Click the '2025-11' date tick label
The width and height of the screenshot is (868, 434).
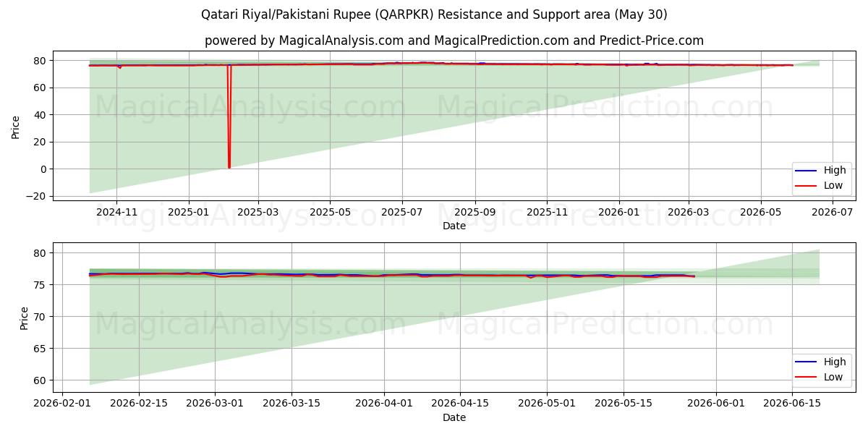(x=546, y=212)
